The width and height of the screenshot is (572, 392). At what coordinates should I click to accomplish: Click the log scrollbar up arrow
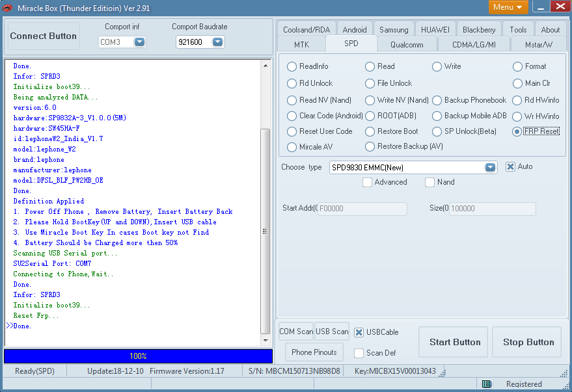pyautogui.click(x=266, y=66)
